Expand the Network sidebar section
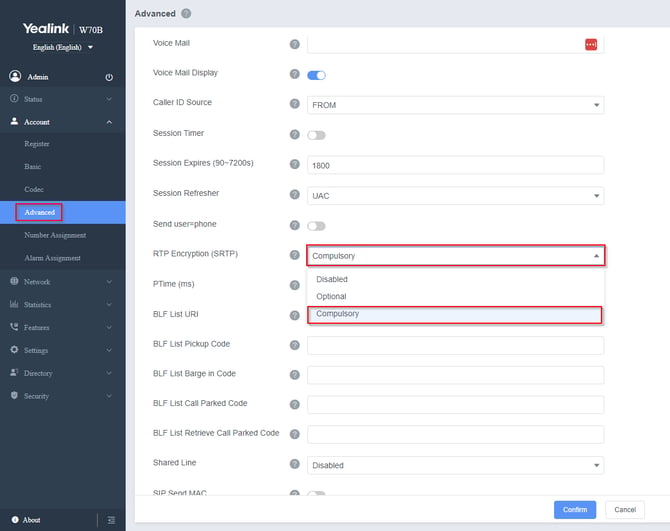The image size is (670, 531). click(62, 282)
